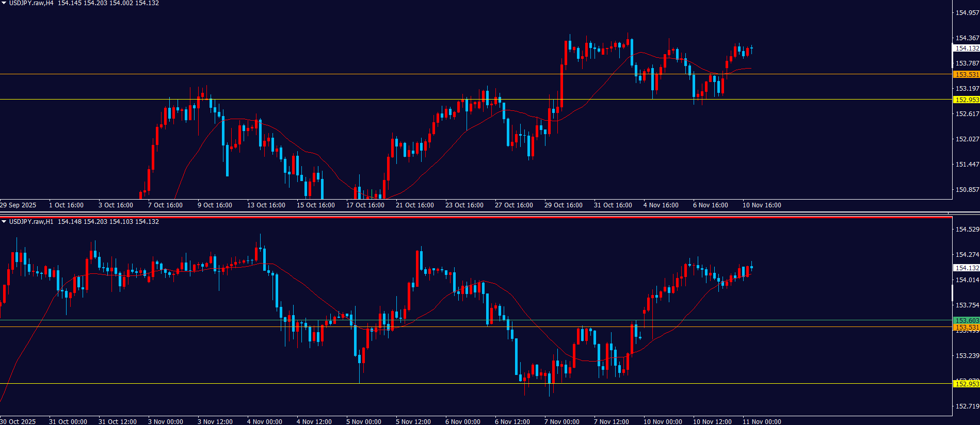Click the white 154.132 current price tag on H1 chart
The height and width of the screenshot is (425, 980).
[x=966, y=268]
